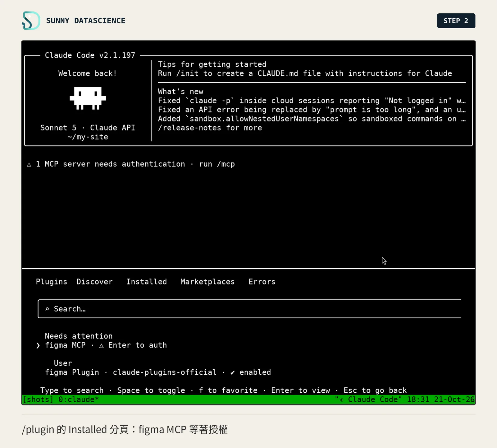The width and height of the screenshot is (497, 448).
Task: Click the 'Esc to go back' hint
Action: pos(375,390)
